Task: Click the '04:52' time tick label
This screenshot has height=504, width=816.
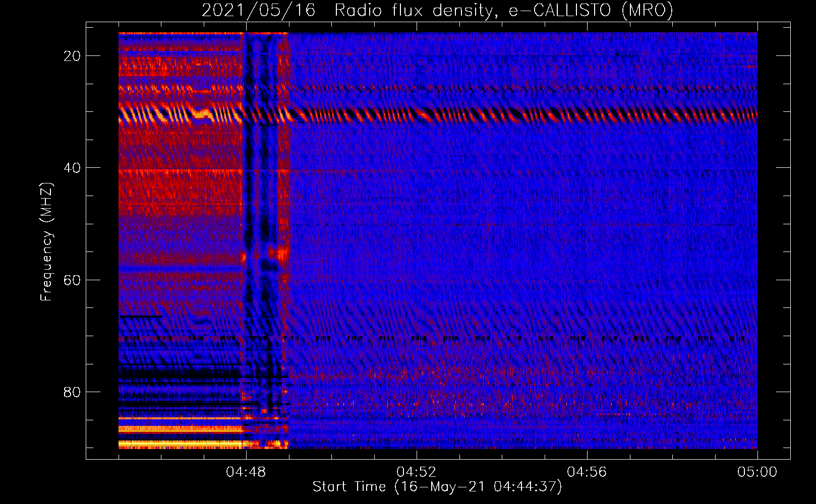Action: (x=417, y=472)
